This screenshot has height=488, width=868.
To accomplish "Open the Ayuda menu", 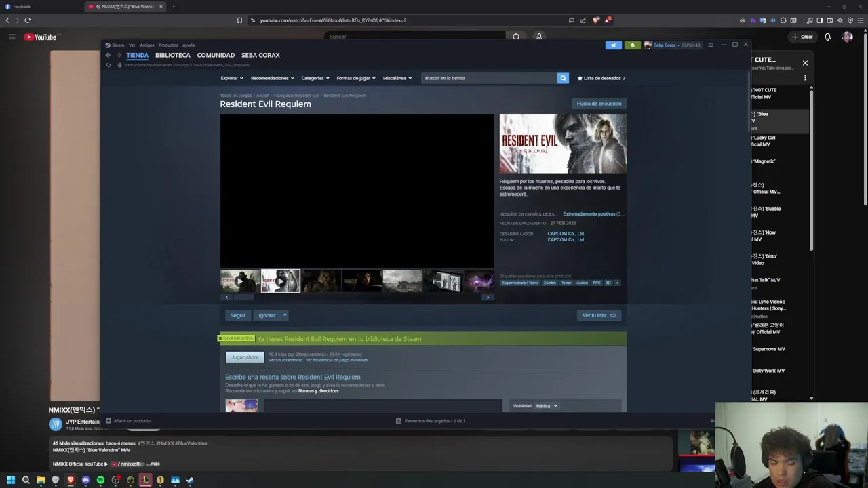I will (189, 45).
